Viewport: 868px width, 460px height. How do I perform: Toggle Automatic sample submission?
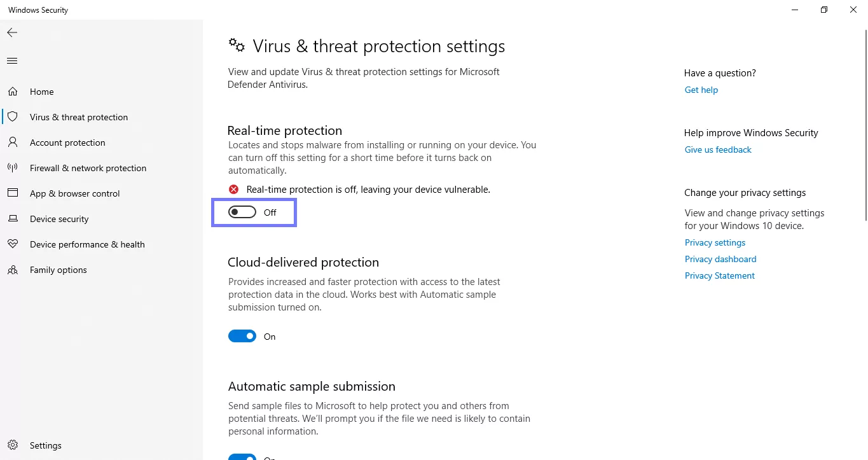242,457
